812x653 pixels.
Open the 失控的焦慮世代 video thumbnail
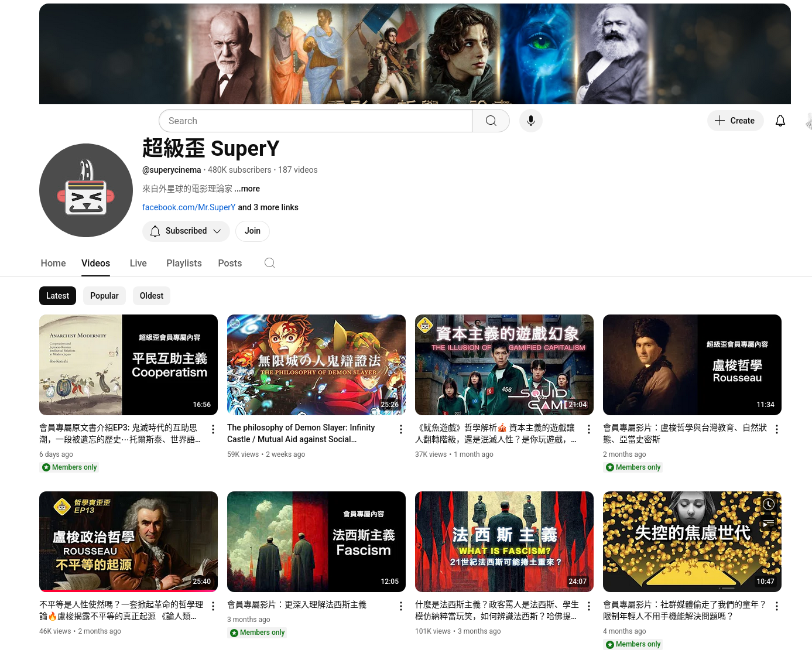692,542
